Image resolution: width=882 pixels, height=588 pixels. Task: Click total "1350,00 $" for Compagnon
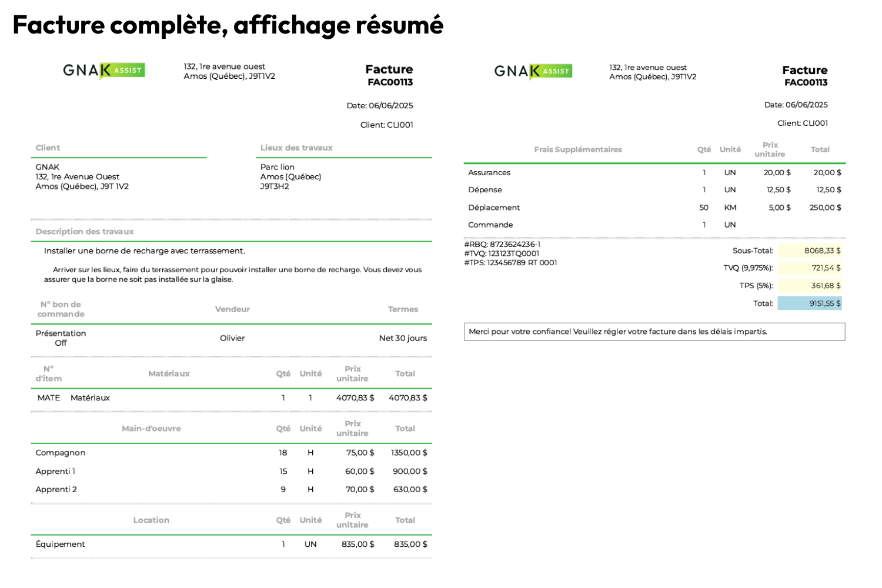(409, 453)
